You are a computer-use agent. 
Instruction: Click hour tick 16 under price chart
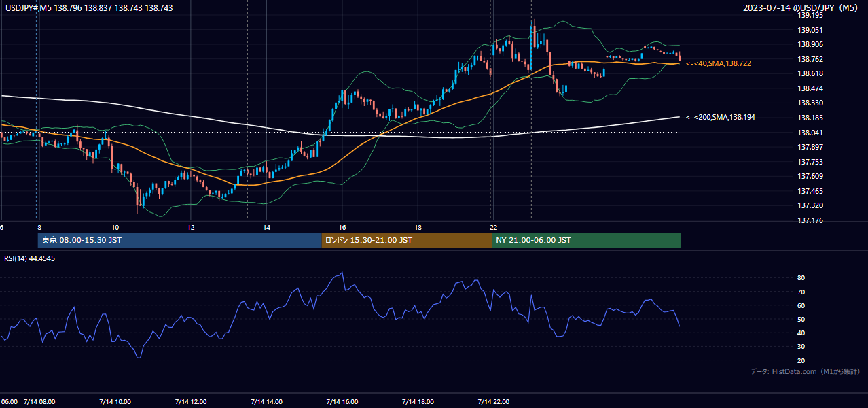point(342,228)
